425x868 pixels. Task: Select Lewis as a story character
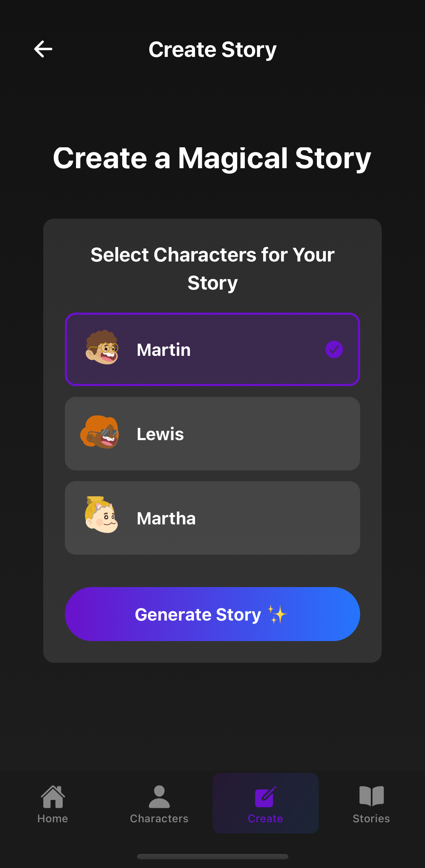tap(212, 434)
